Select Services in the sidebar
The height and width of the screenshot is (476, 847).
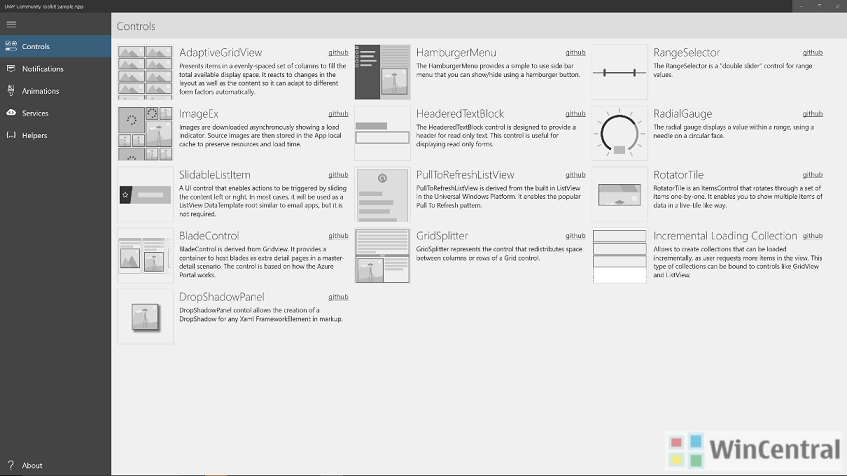pyautogui.click(x=55, y=113)
